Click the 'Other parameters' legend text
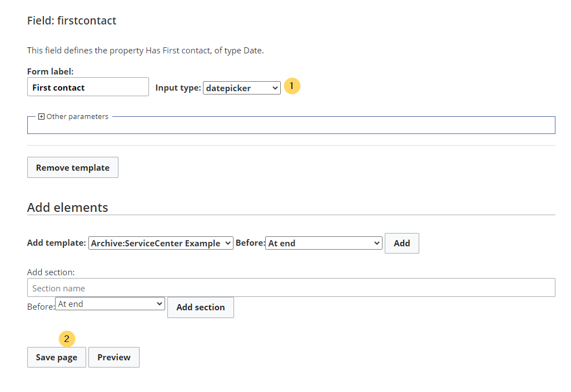The width and height of the screenshot is (571, 392). click(77, 117)
